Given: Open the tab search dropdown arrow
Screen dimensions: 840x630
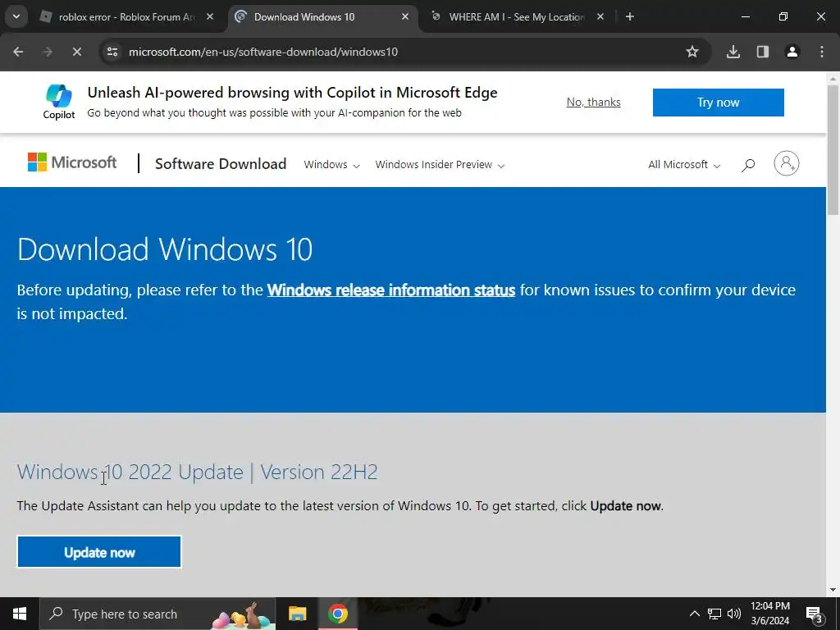Looking at the screenshot, I should click(16, 16).
